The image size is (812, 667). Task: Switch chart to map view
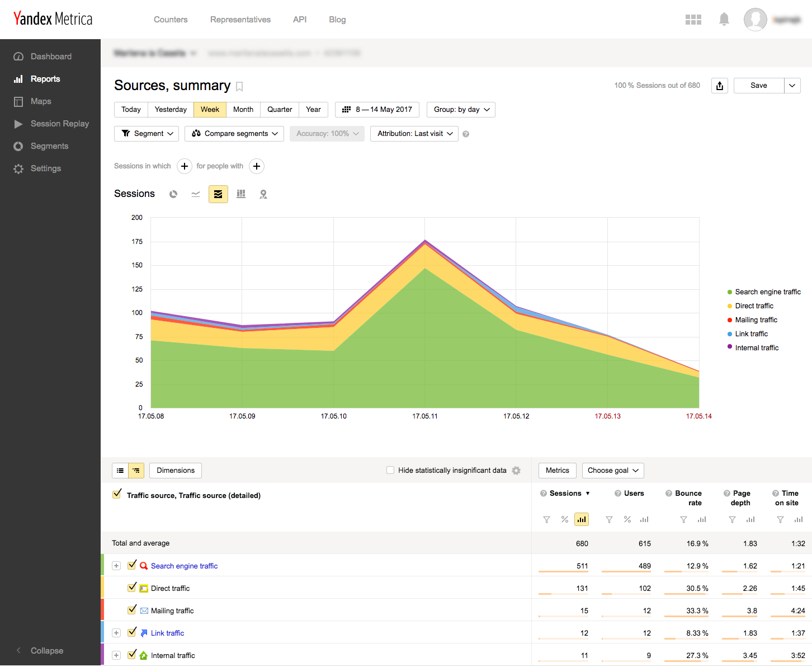coord(263,194)
